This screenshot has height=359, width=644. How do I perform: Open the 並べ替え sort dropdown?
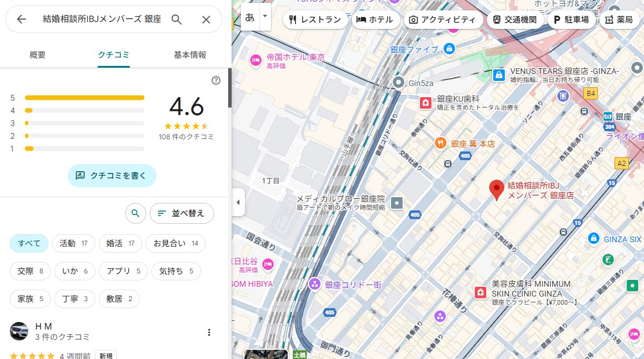[x=181, y=213]
